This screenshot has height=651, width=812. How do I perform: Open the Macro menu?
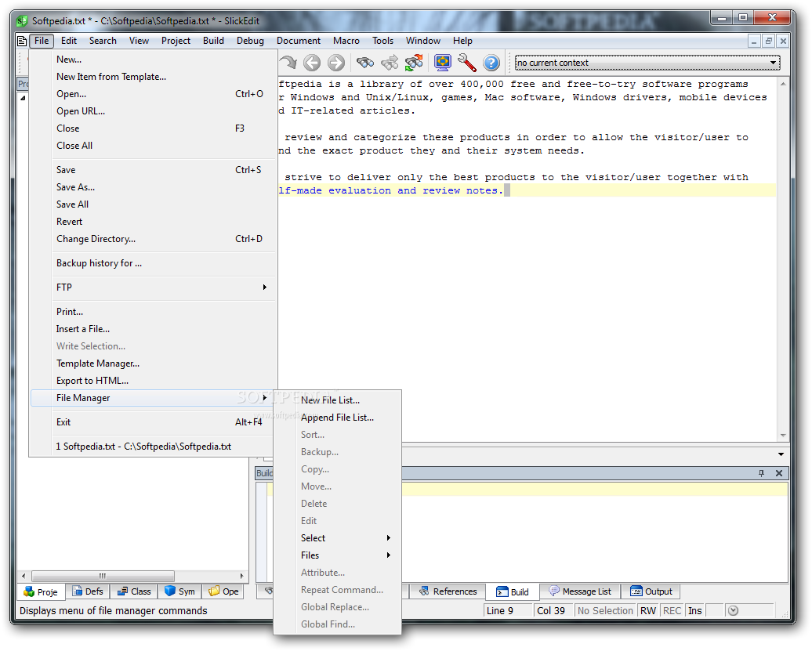346,41
